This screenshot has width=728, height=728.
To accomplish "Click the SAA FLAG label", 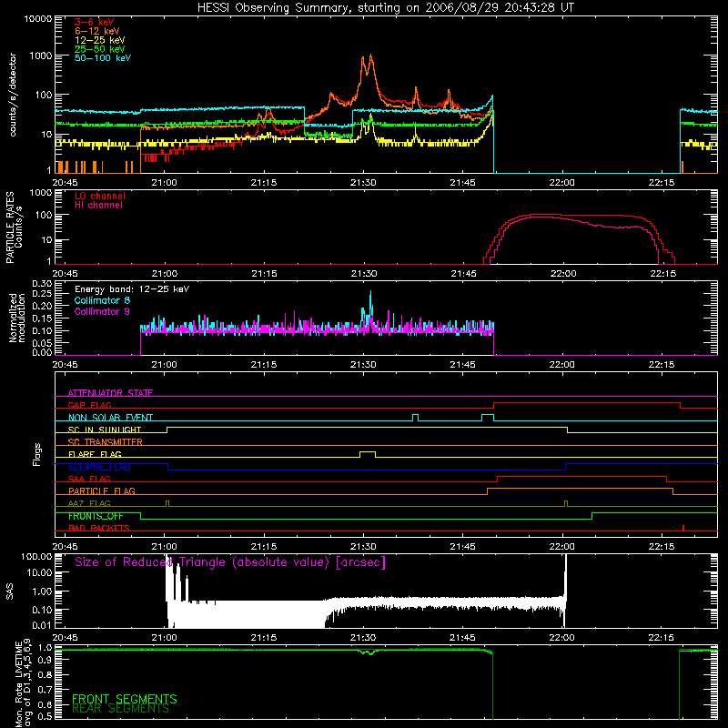I will (89, 479).
